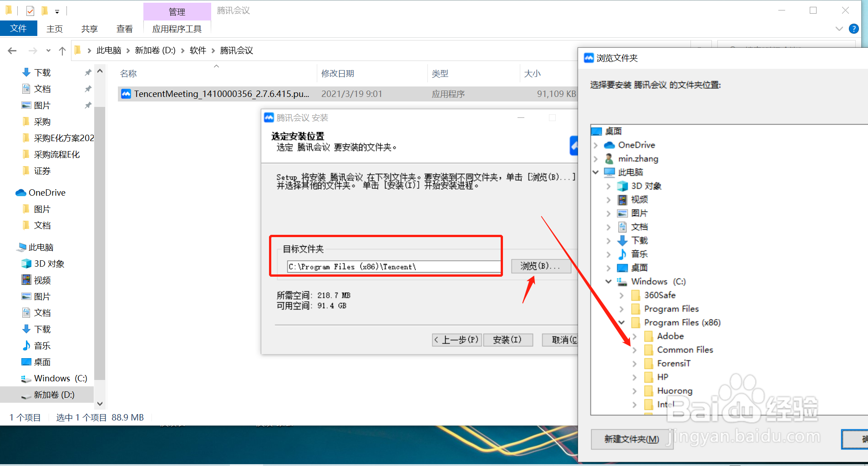Unpin 文档 with its sidebar pin icon
The width and height of the screenshot is (868, 466).
point(88,89)
